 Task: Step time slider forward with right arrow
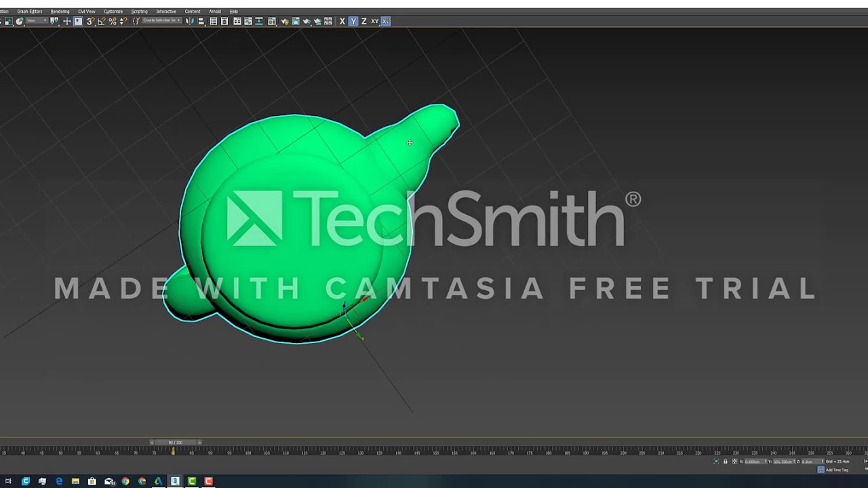pos(199,443)
